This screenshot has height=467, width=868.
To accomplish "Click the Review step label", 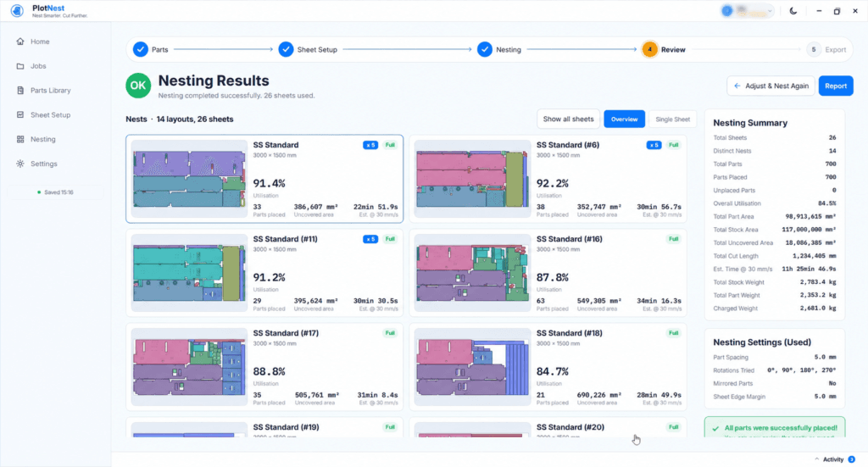I will pyautogui.click(x=673, y=50).
